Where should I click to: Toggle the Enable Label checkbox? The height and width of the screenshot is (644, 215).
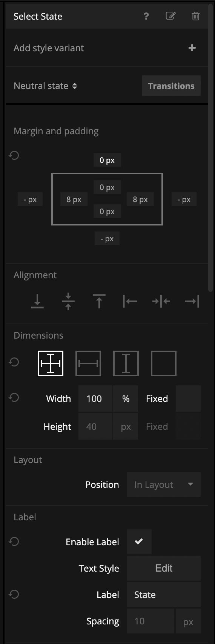coord(139,542)
